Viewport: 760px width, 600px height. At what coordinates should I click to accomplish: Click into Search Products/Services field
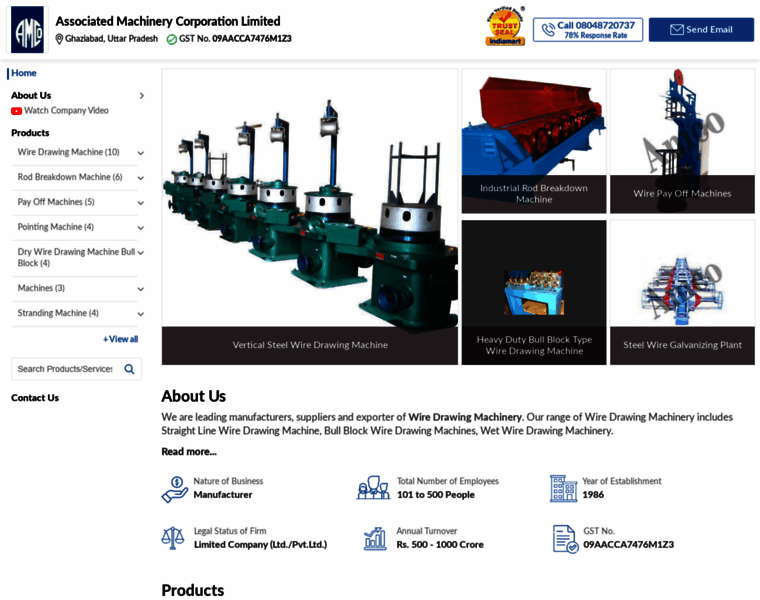click(x=65, y=369)
